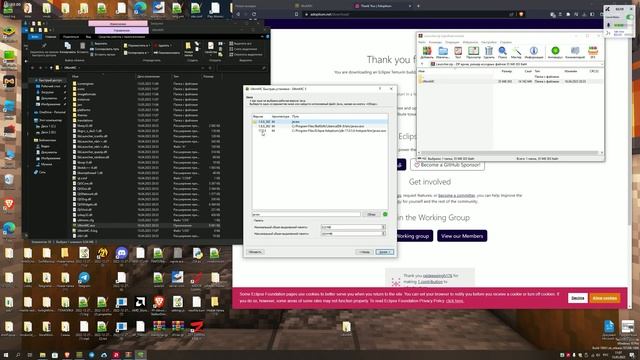Select the BellSoft LibericaJDK-8 Java row
This screenshot has width=640, height=360.
320,126
